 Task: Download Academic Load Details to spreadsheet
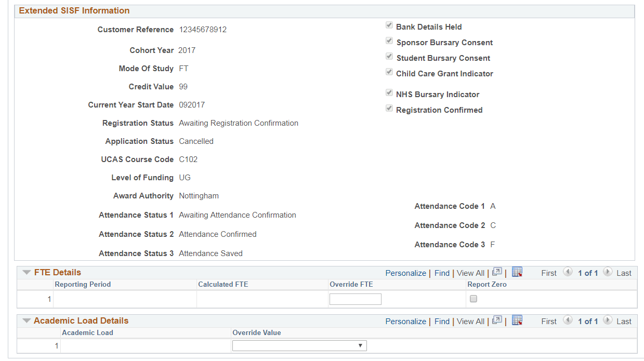click(x=517, y=320)
